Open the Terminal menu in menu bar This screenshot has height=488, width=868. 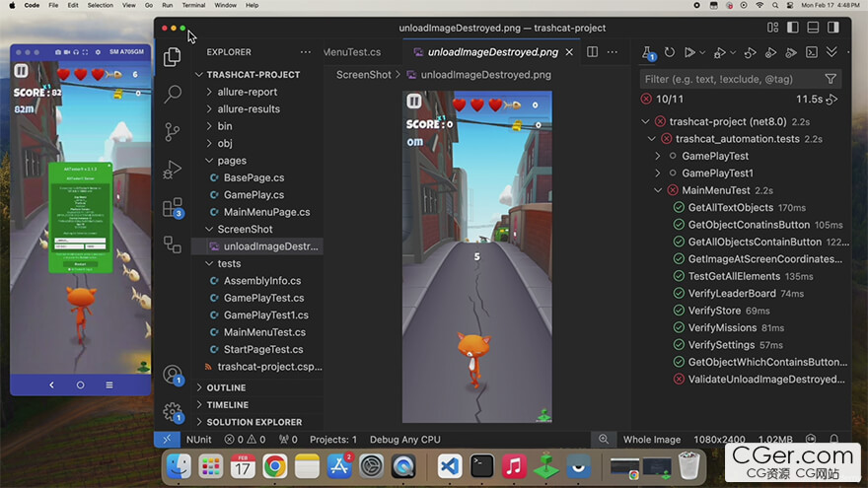coord(193,5)
